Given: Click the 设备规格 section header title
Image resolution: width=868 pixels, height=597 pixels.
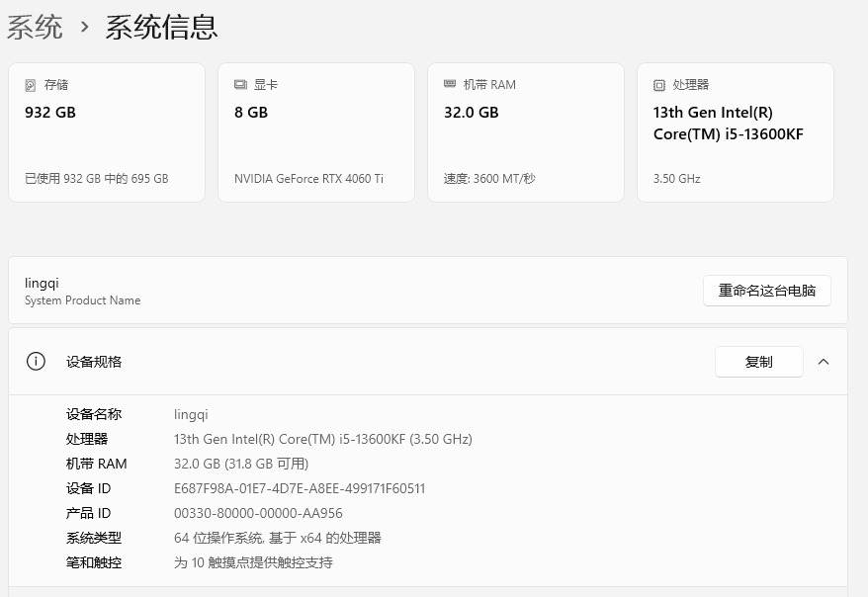Looking at the screenshot, I should point(94,362).
